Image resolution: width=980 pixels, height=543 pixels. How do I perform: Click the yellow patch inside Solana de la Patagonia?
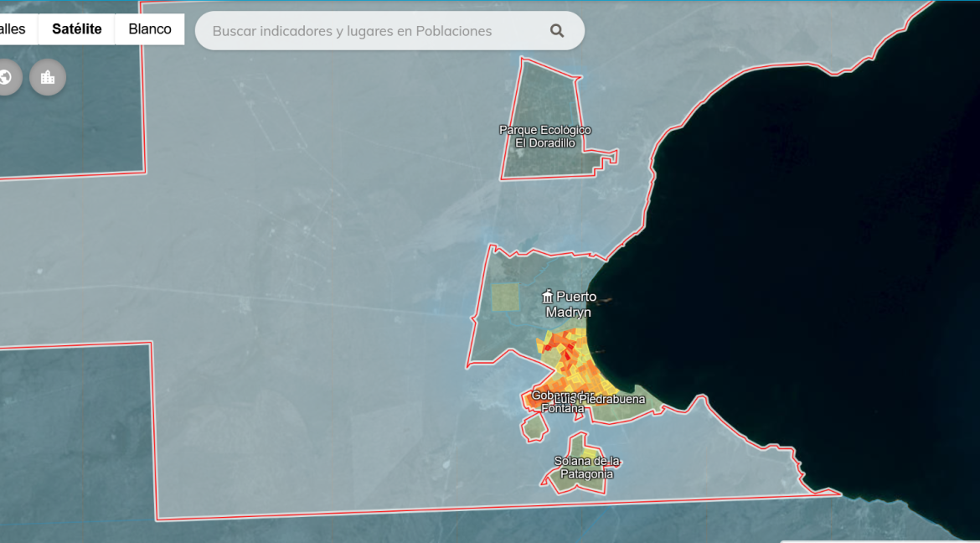589,452
